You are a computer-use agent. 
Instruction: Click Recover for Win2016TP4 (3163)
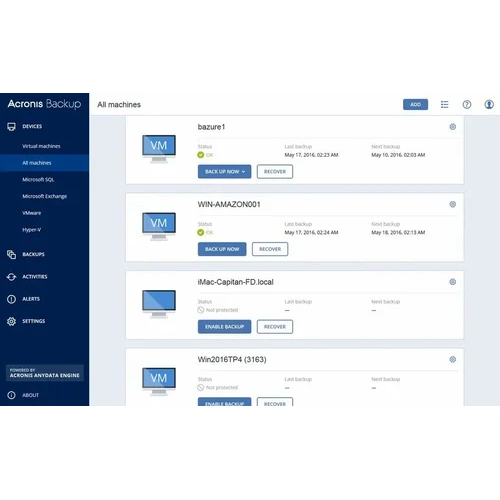[x=275, y=402]
